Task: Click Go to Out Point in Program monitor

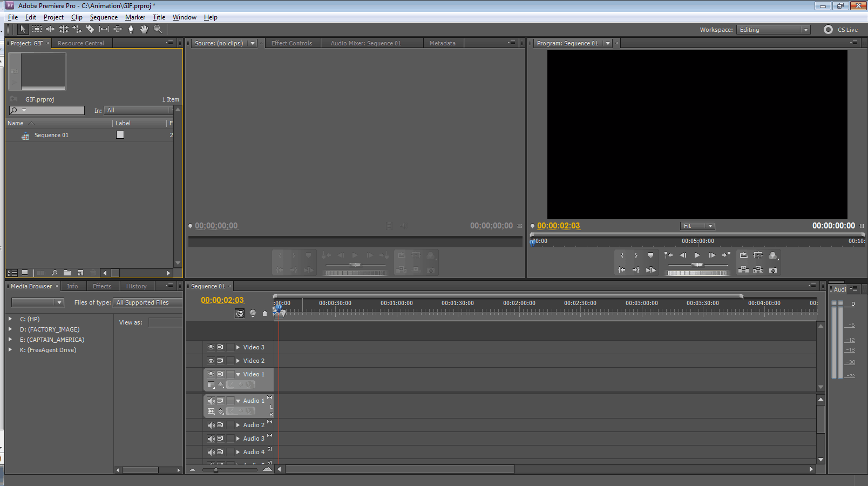Action: (636, 270)
